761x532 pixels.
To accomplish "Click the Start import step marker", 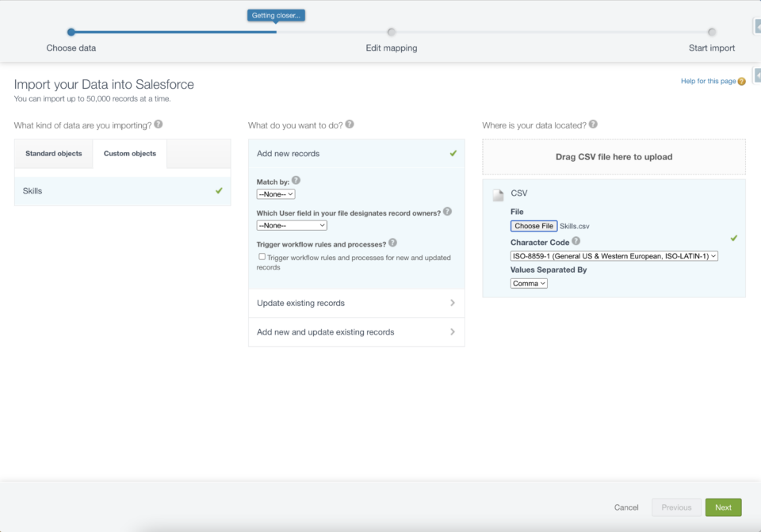I will pyautogui.click(x=712, y=32).
